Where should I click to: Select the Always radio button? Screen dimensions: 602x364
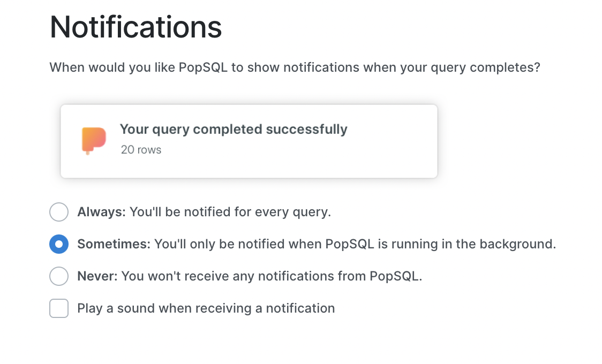click(x=59, y=212)
